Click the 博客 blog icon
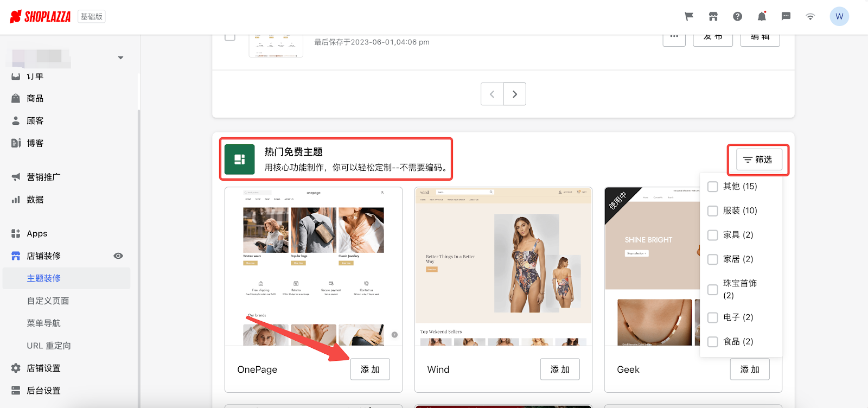The image size is (868, 408). (x=16, y=143)
